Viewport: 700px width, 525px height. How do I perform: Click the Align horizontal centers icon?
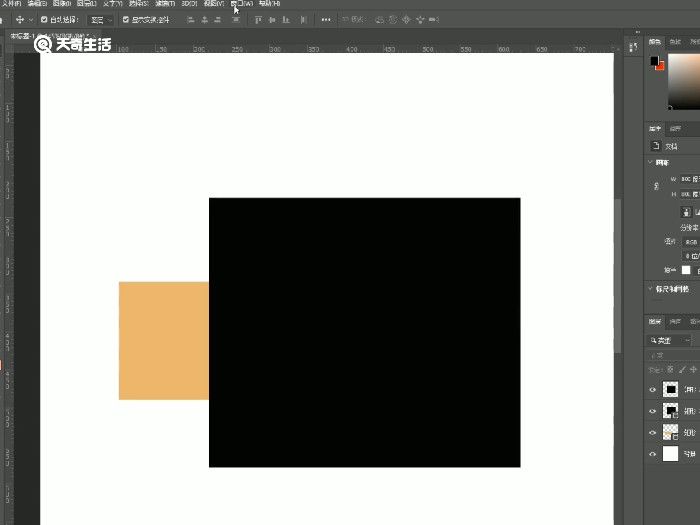tap(204, 20)
